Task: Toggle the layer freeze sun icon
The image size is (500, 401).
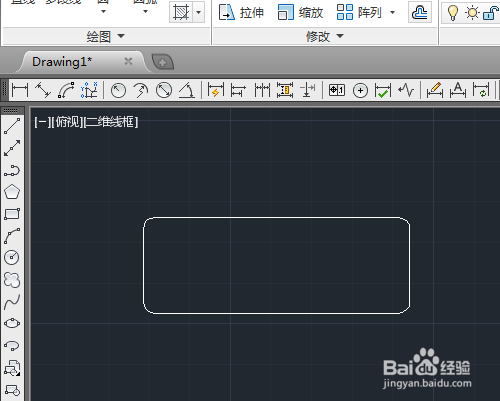Action: [x=472, y=13]
